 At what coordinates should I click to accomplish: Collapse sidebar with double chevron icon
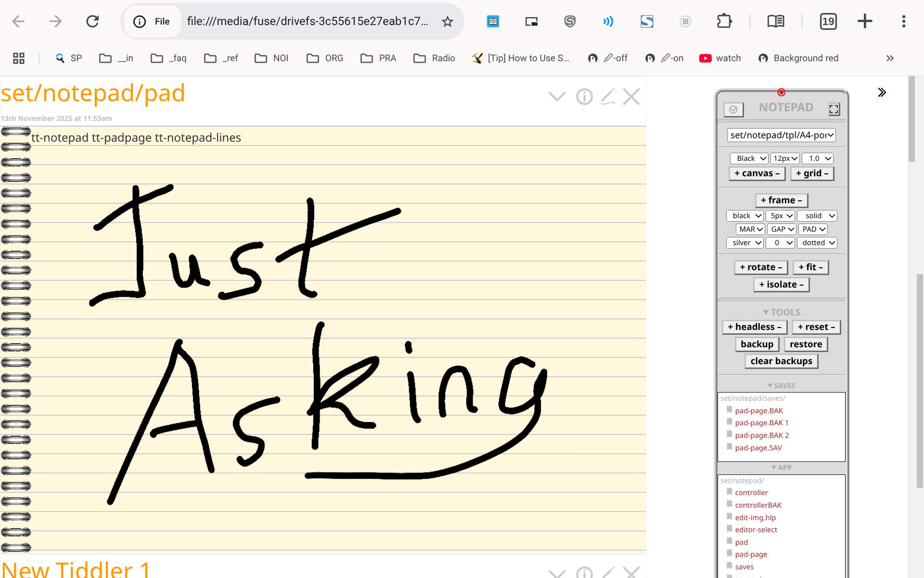pos(882,92)
